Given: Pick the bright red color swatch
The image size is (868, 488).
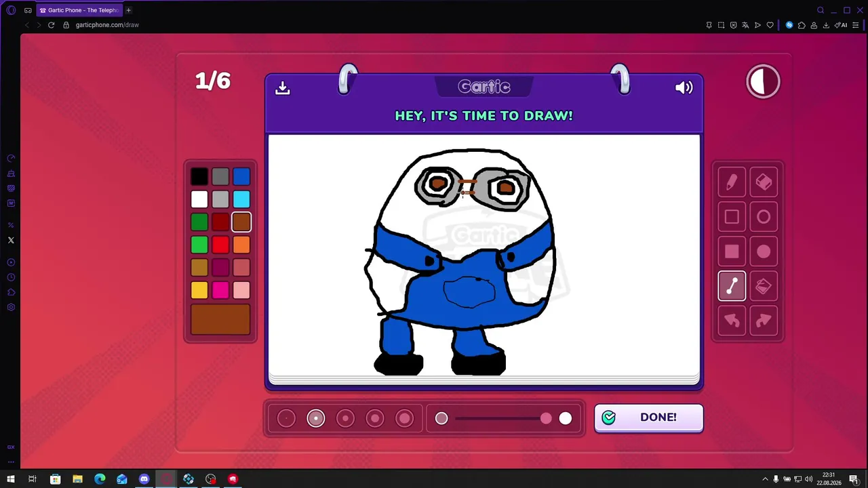Looking at the screenshot, I should [220, 245].
